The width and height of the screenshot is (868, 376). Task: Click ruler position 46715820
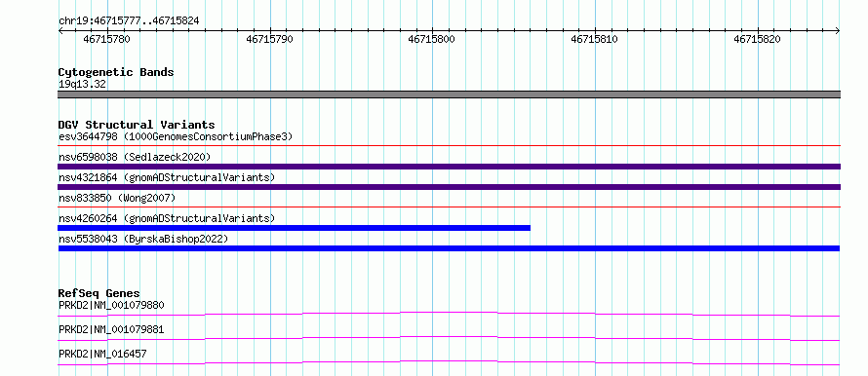pos(757,39)
